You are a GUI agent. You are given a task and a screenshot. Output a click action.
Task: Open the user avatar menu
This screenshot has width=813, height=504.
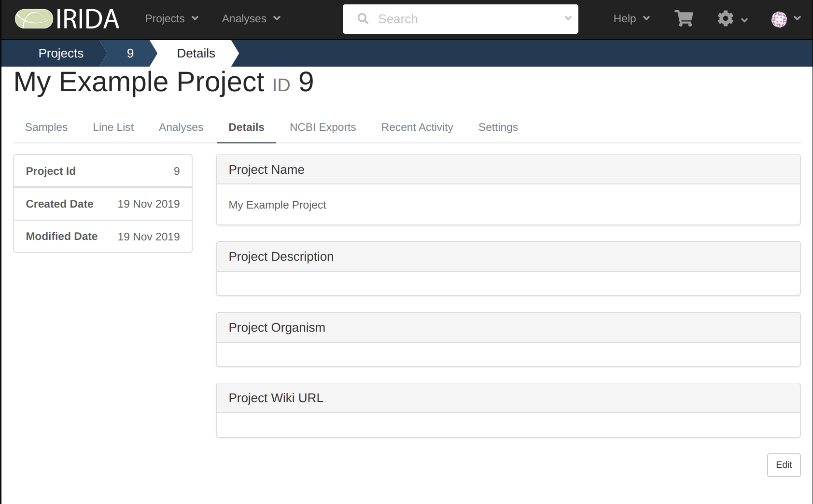[x=779, y=19]
